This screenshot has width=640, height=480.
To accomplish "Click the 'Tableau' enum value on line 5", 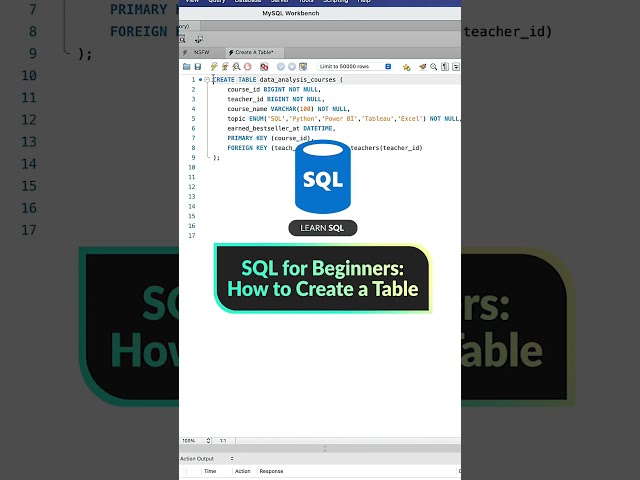I will (x=378, y=119).
